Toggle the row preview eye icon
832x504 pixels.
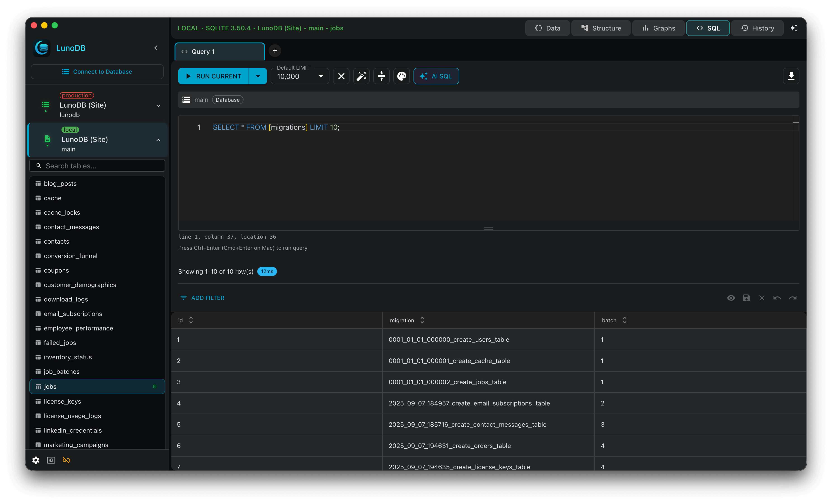(731, 298)
